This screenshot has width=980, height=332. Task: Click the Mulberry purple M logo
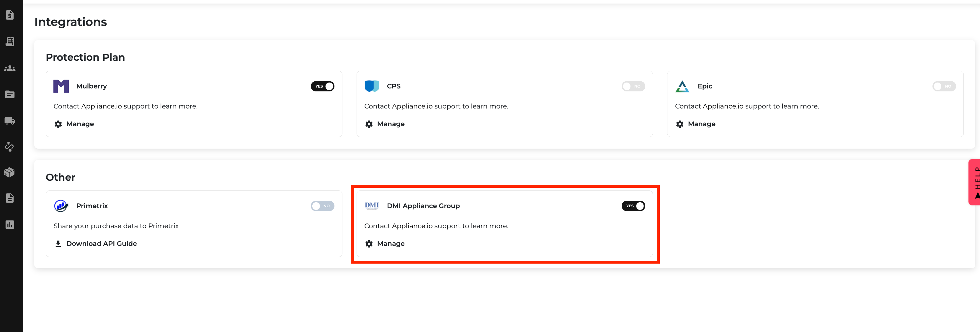61,86
